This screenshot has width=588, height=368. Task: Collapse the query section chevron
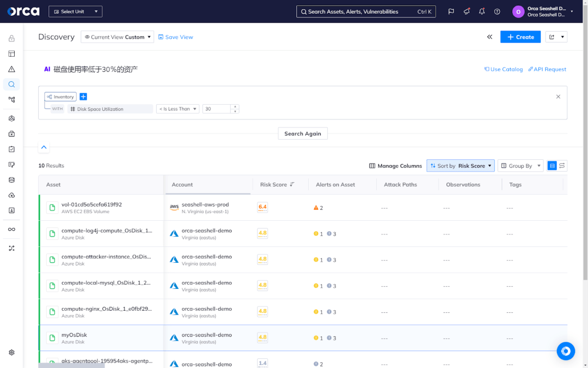click(44, 147)
